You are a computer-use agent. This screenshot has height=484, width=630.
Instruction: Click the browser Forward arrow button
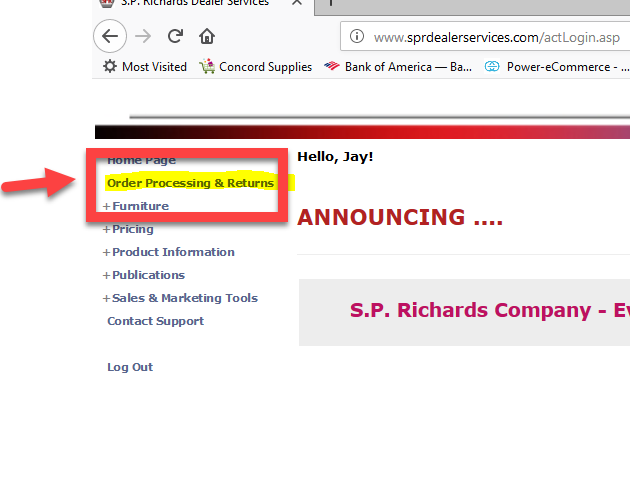(x=143, y=37)
